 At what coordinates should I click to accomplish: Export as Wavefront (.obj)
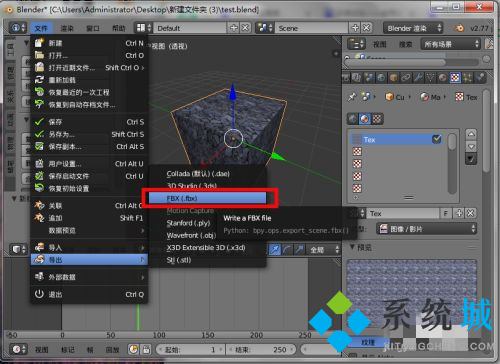(191, 235)
